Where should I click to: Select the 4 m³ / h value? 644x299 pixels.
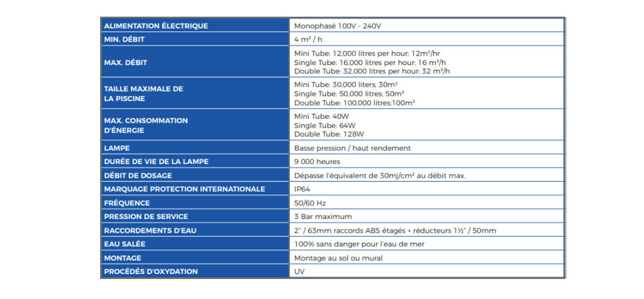[x=309, y=39]
